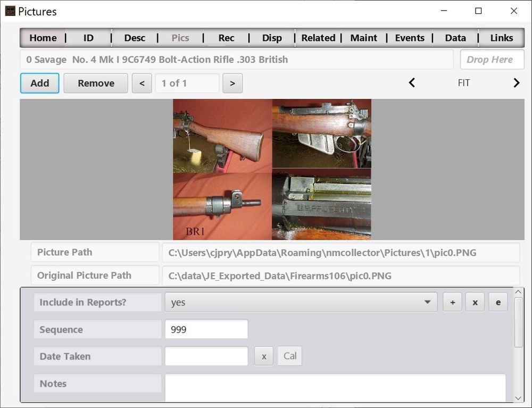Select the Maint tab to toggle view
This screenshot has height=408, width=532.
point(364,38)
